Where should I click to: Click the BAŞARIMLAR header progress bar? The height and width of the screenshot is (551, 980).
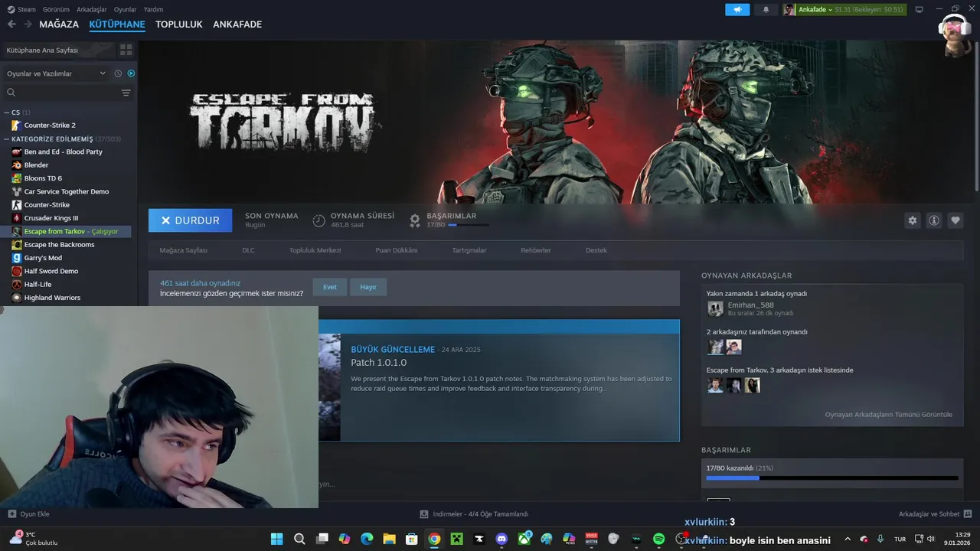(x=468, y=225)
